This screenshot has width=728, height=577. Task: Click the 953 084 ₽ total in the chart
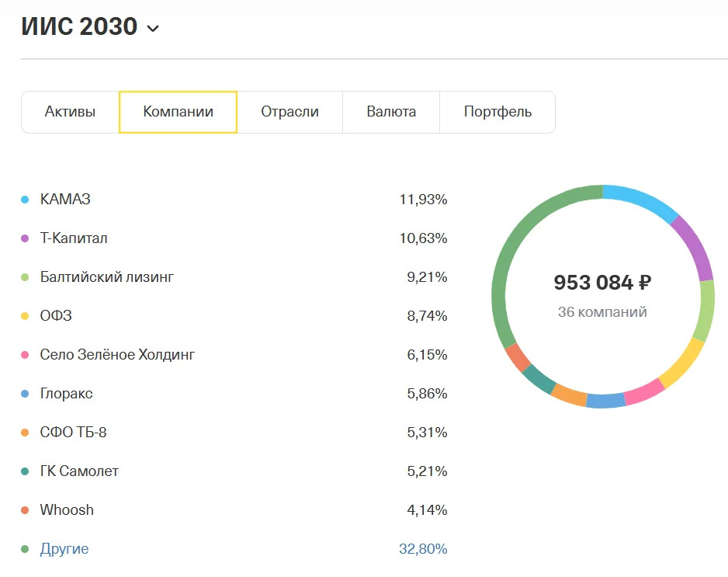tap(602, 283)
